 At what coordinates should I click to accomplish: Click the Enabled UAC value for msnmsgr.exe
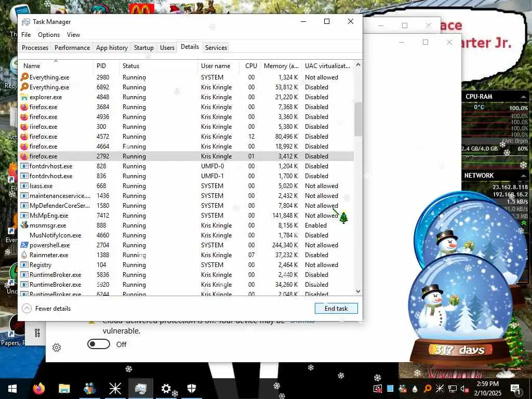(x=316, y=225)
